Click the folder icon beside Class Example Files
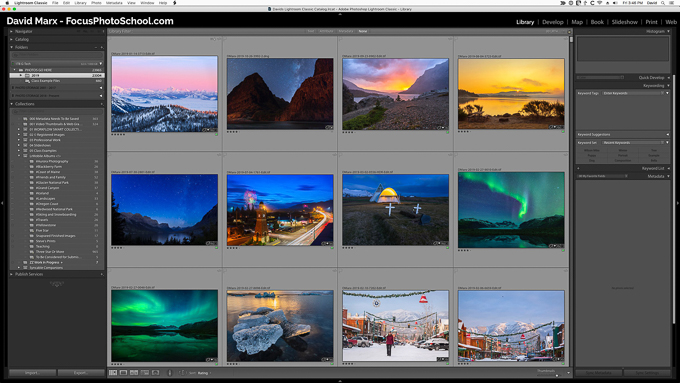680x383 pixels. pos(27,81)
